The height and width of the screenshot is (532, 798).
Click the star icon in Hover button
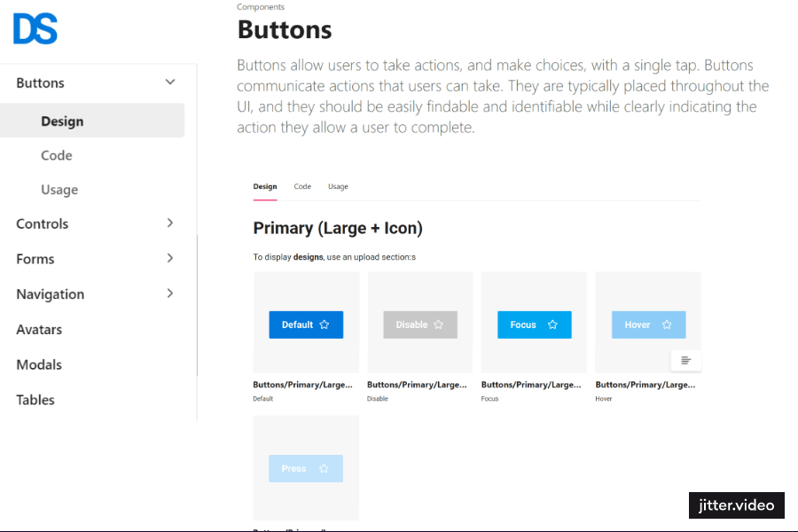click(x=667, y=325)
